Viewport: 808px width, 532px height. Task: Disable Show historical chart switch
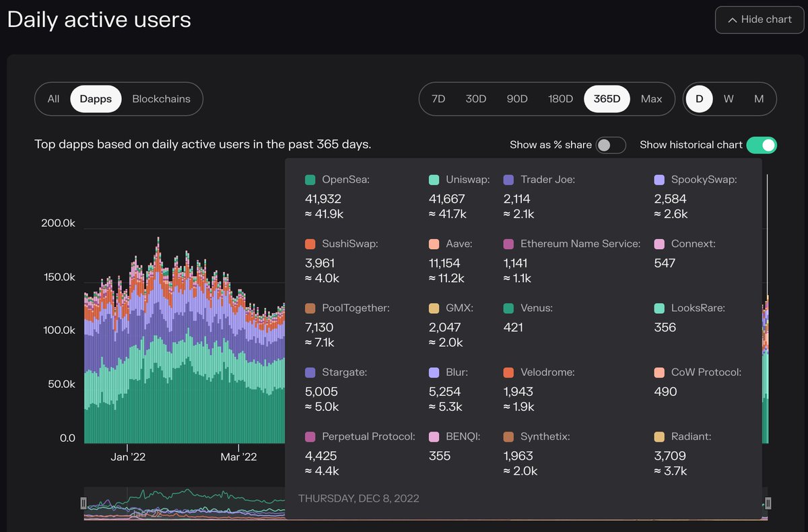pos(762,145)
